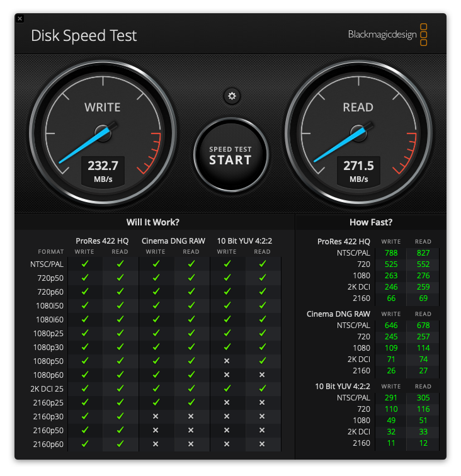The image size is (461, 476).
Task: Click Cinema DNG 2160 write value 26
Action: [391, 371]
